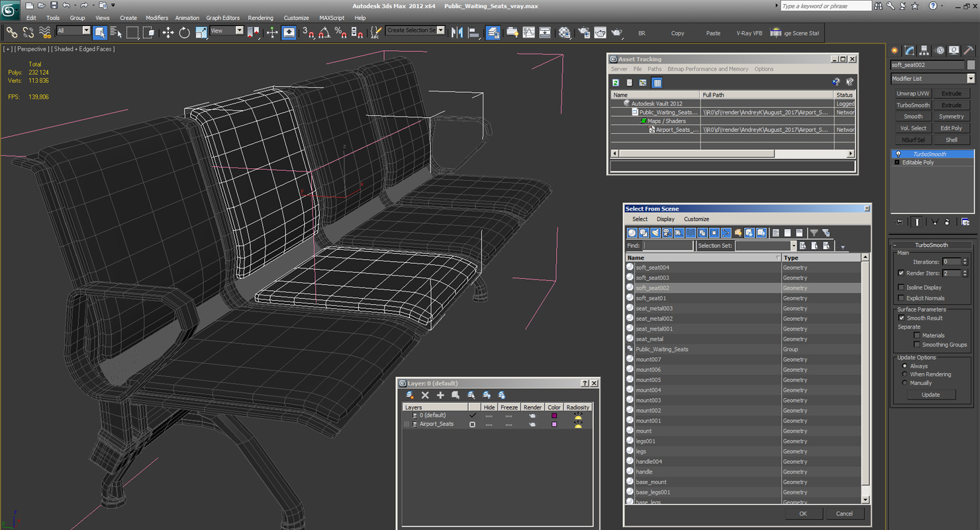Viewport: 980px width, 530px height.
Task: Click Cancel in Select From Scene
Action: pos(844,513)
